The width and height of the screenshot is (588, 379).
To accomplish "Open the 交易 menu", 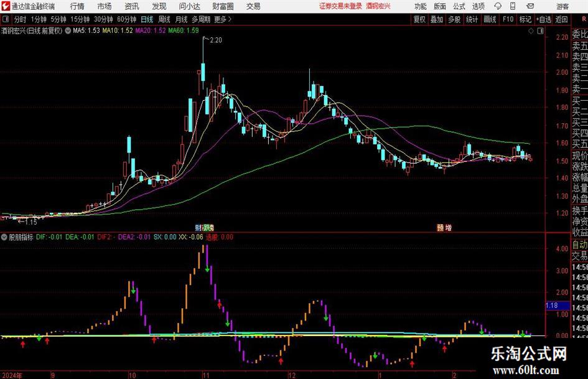I will pyautogui.click(x=253, y=6).
